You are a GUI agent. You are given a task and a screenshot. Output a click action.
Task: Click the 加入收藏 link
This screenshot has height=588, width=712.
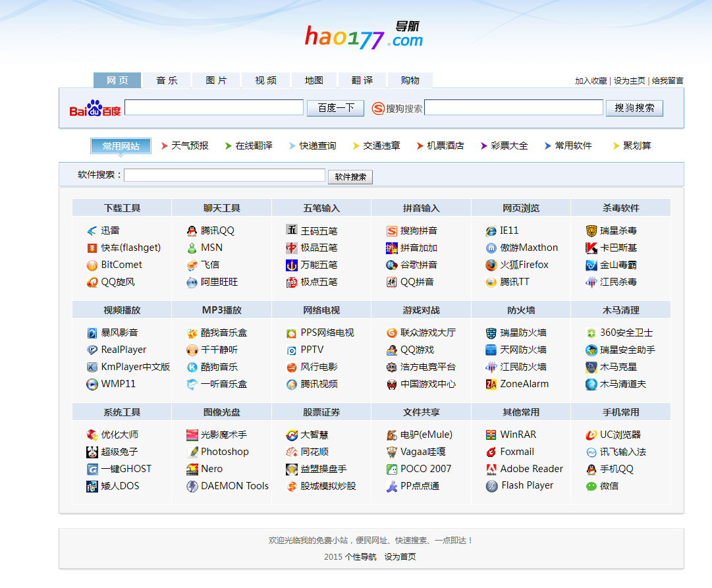pos(591,81)
